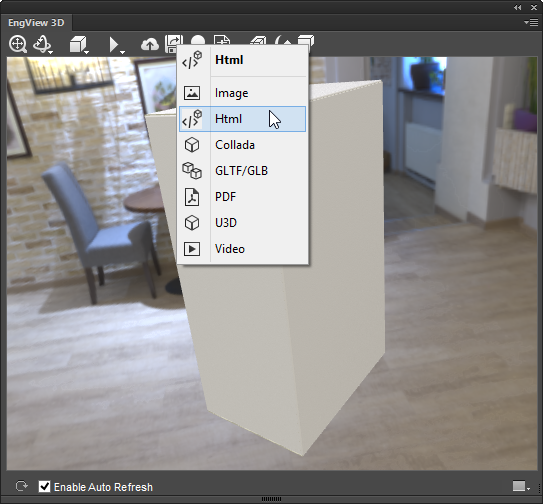The width and height of the screenshot is (543, 504).
Task: Open the background color dropdown at bottom right
Action: click(x=522, y=486)
